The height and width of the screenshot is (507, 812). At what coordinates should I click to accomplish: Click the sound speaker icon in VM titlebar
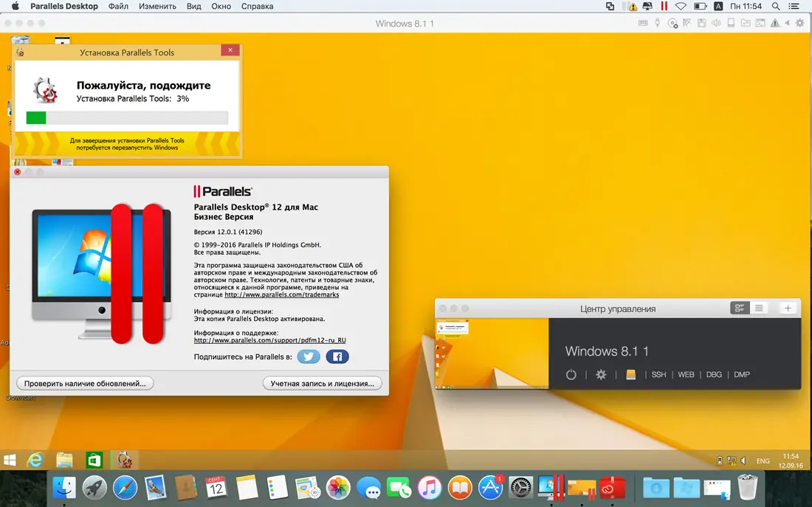coord(716,24)
